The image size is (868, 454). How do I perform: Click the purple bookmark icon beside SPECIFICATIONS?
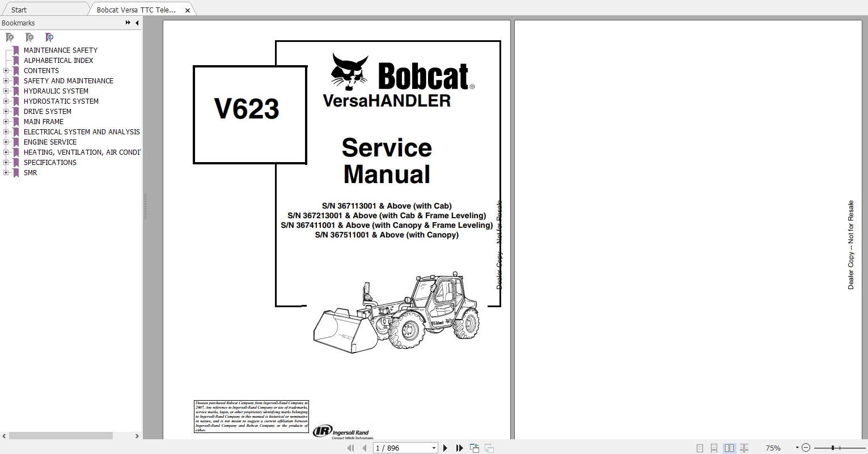[16, 163]
